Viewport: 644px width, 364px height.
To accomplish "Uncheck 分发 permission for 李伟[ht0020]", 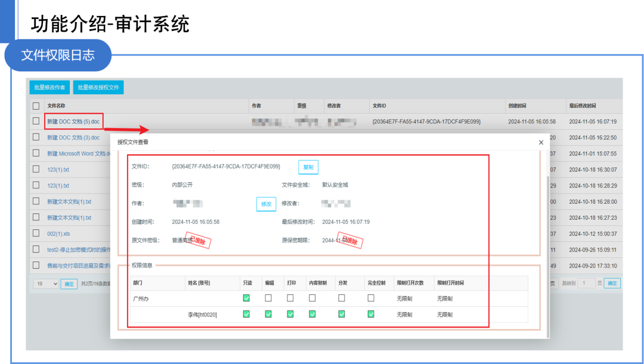I will [x=342, y=314].
